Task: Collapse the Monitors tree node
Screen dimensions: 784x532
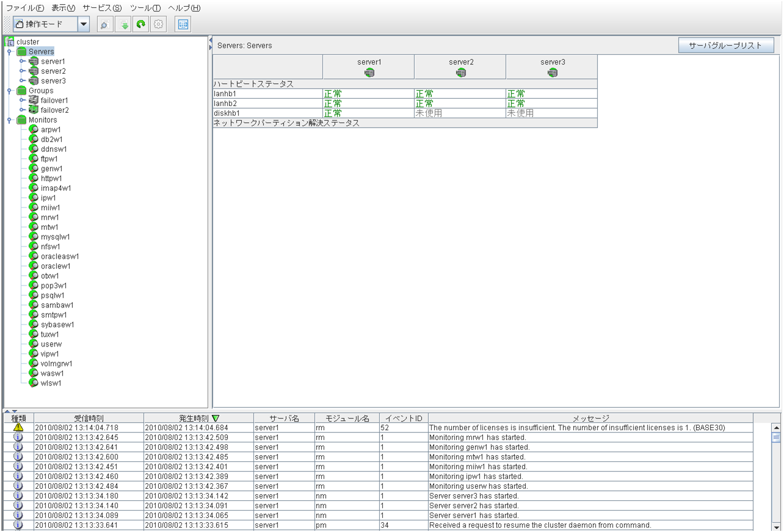Action: click(x=9, y=120)
